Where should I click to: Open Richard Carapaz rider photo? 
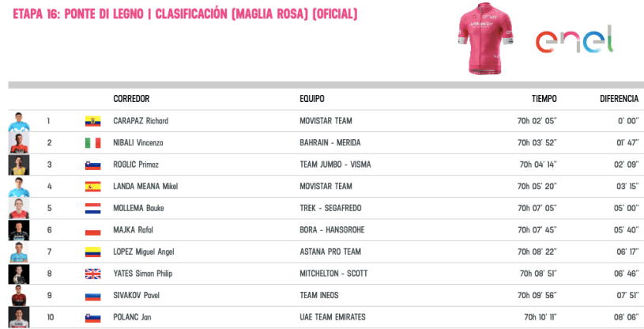pyautogui.click(x=19, y=121)
